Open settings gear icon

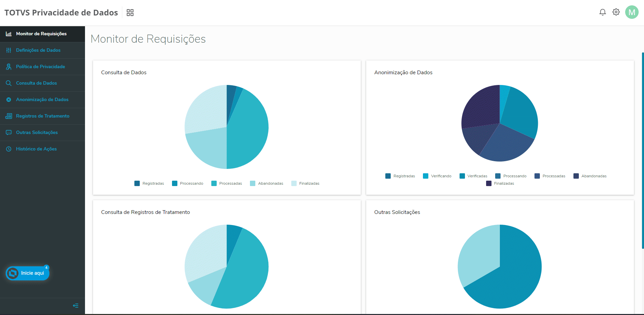click(616, 12)
